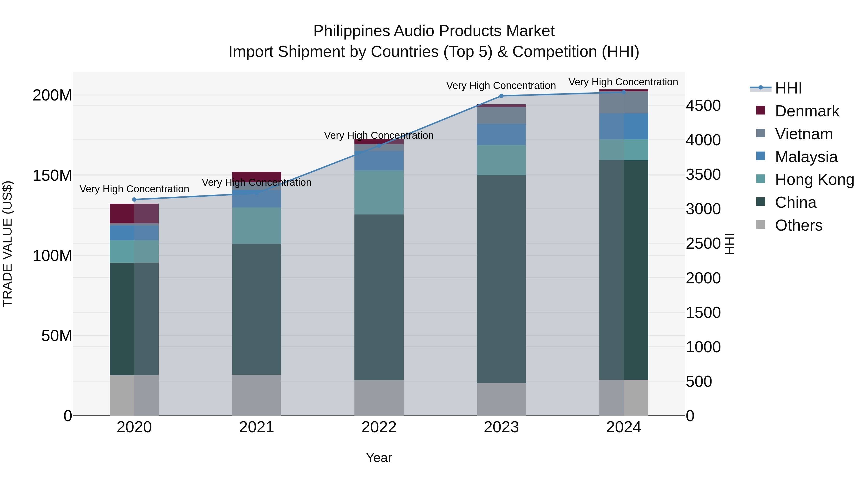Toggle the Others legend entry
The image size is (868, 488).
pos(789,225)
